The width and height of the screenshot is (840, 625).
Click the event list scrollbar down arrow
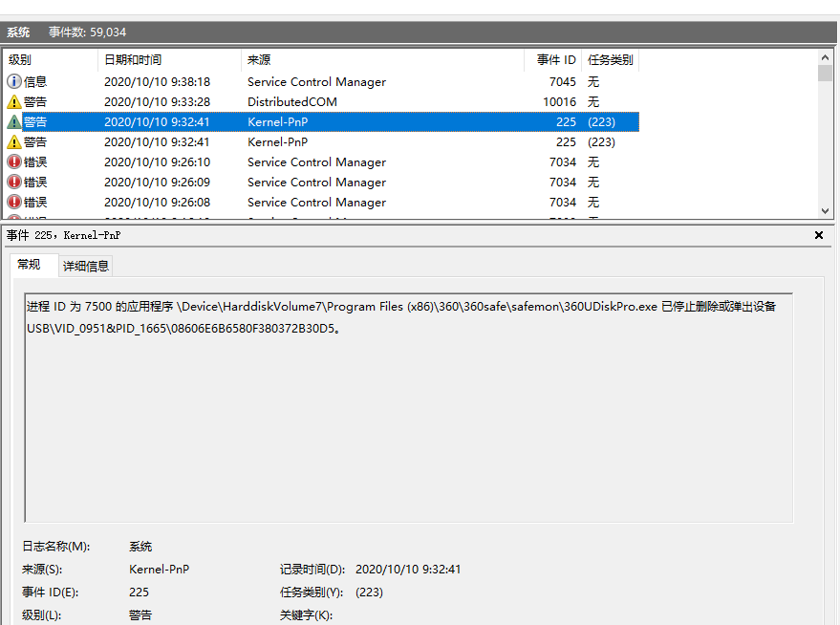[825, 210]
